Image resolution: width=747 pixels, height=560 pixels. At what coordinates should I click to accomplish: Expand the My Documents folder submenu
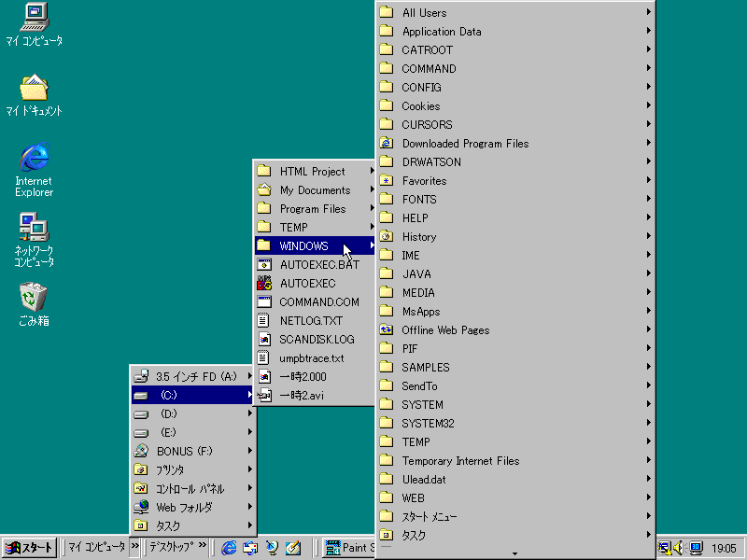315,190
